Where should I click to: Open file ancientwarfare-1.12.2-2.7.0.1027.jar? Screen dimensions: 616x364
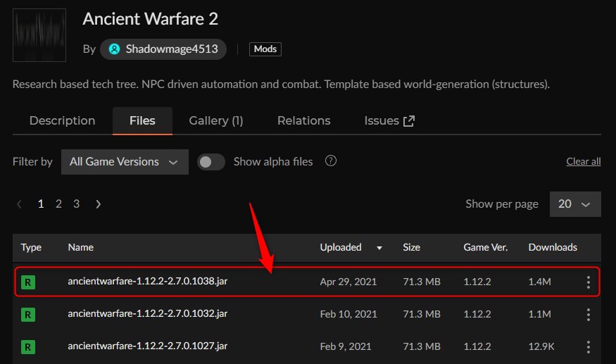147,346
